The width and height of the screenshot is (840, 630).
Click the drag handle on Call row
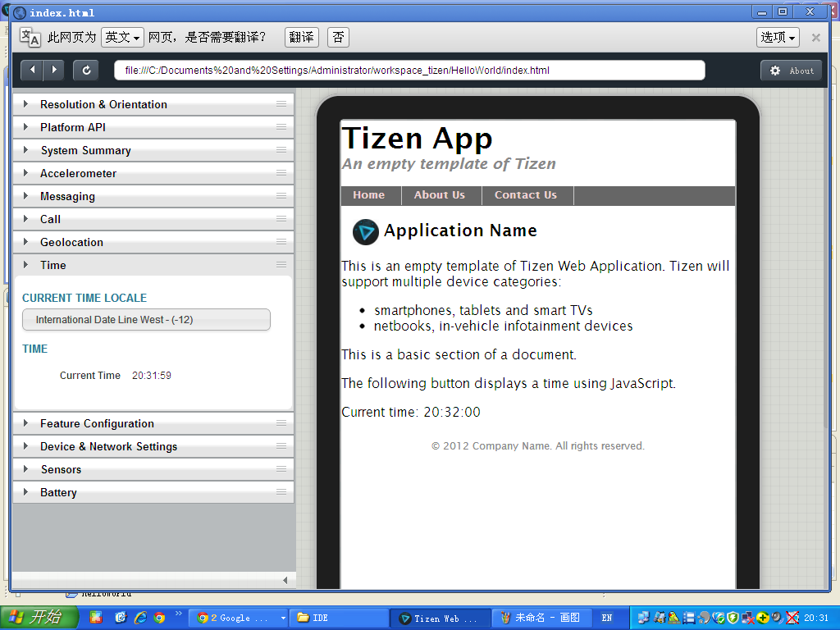pyautogui.click(x=281, y=219)
